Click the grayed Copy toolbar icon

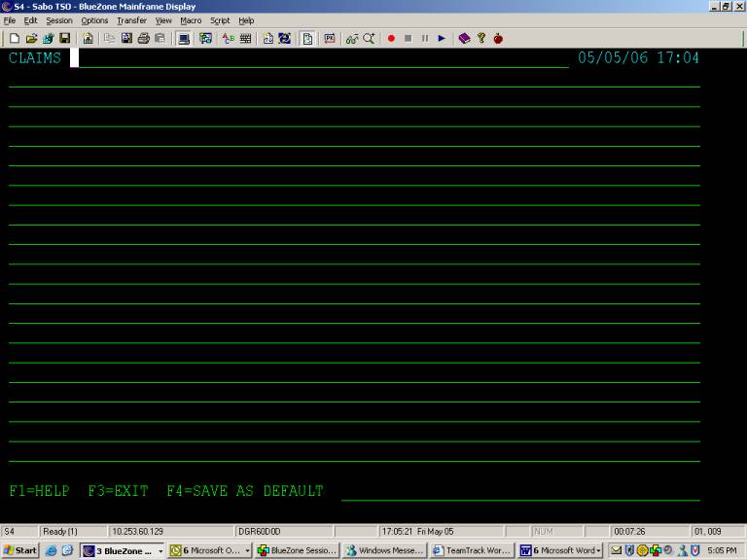[110, 39]
